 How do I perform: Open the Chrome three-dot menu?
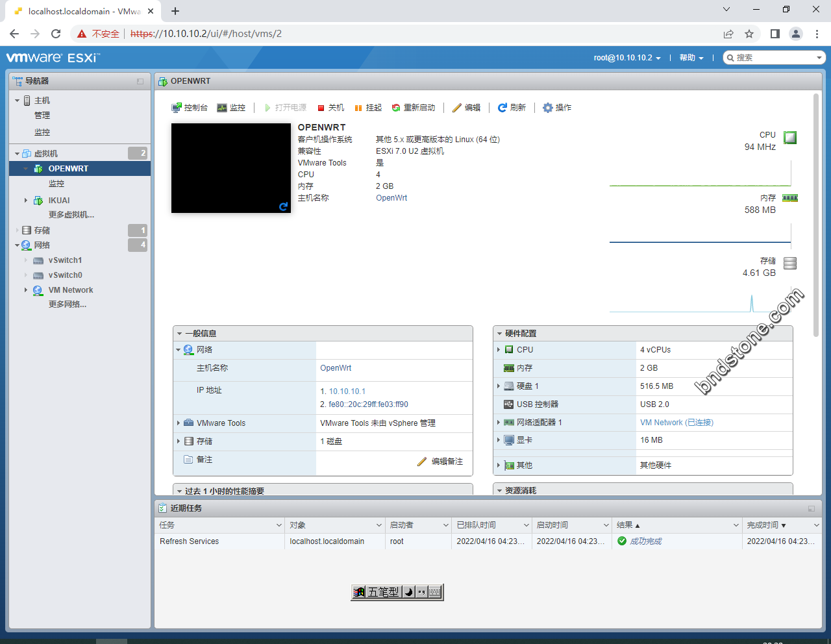point(817,34)
